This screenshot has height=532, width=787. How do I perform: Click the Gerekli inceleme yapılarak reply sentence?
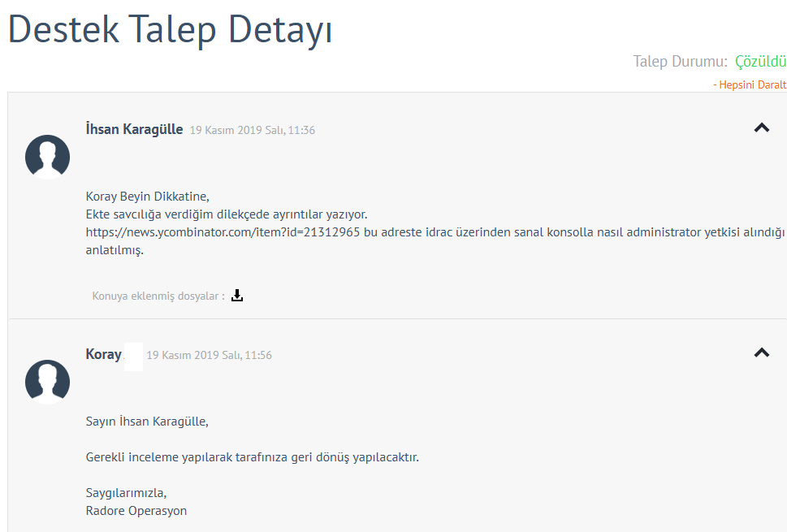coord(252,457)
